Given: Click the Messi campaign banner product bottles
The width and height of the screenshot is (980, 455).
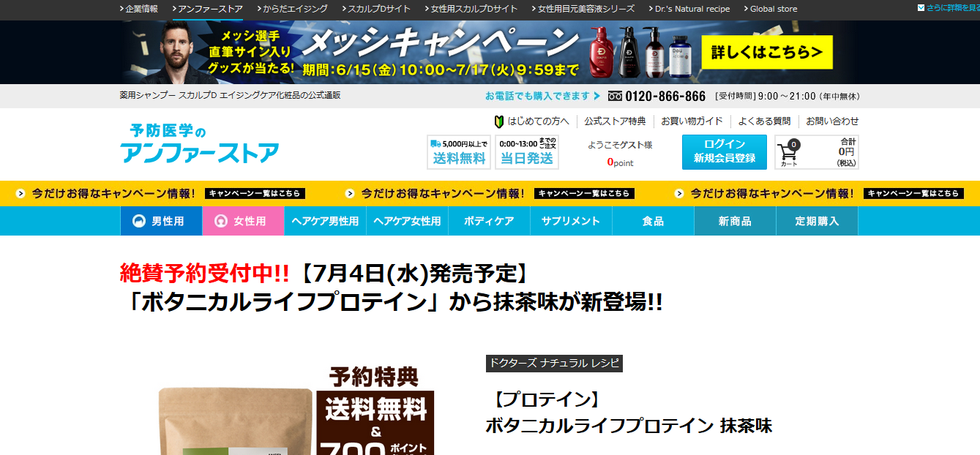Looking at the screenshot, I should tap(640, 51).
